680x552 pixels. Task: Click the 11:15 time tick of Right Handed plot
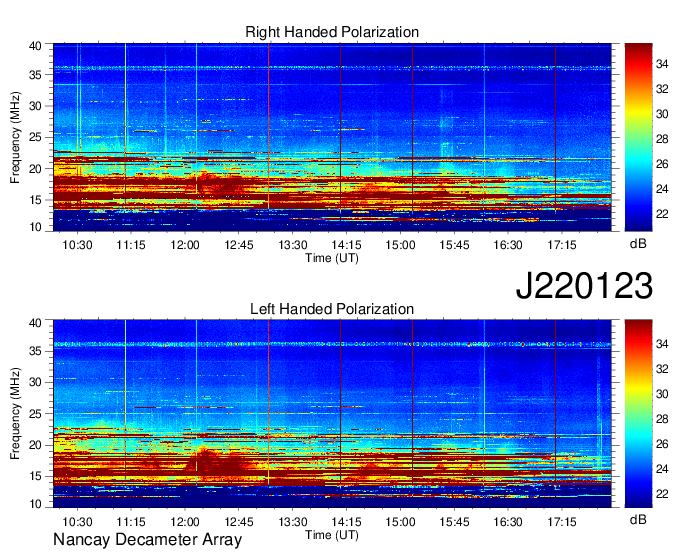(x=131, y=245)
